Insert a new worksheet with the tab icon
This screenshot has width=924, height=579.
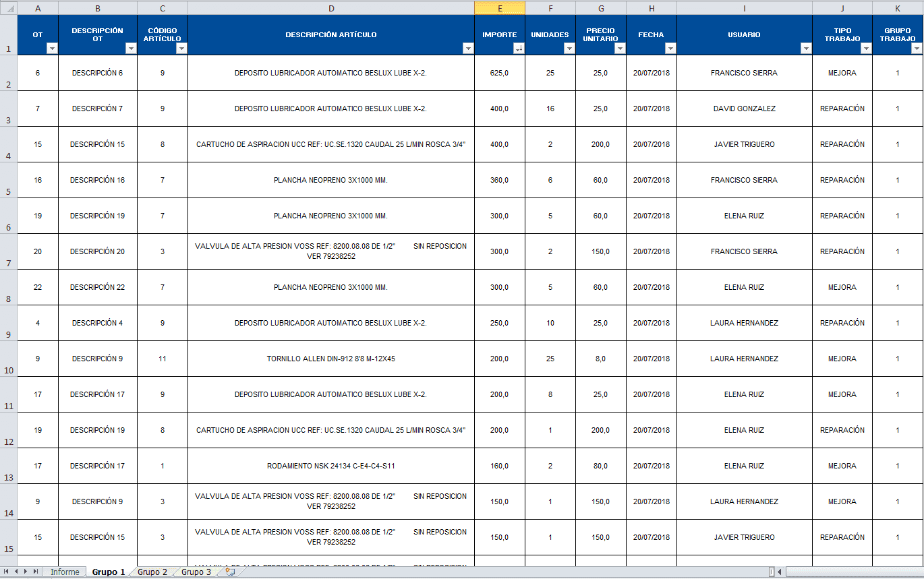coord(230,572)
